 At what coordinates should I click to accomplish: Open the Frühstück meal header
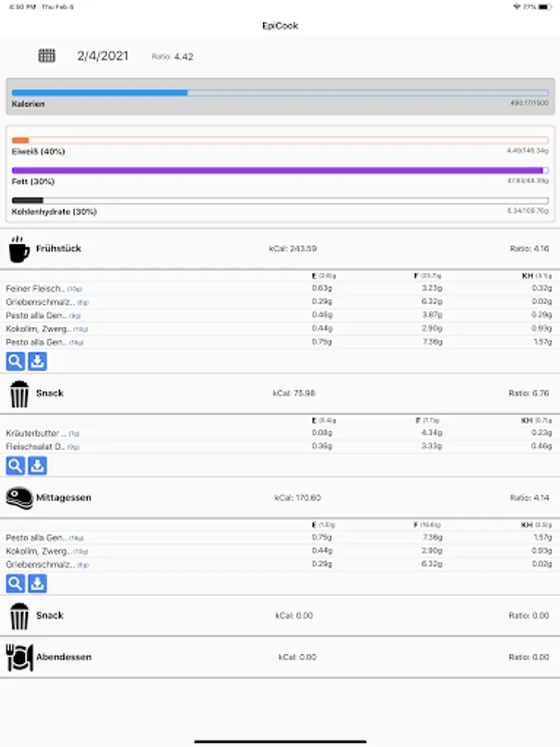[x=280, y=249]
